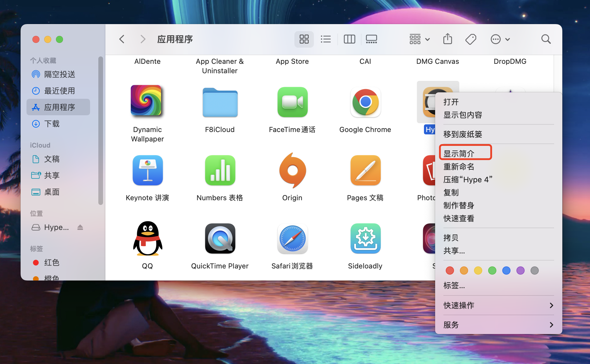Click the DropDMG label
This screenshot has width=590, height=364.
click(510, 61)
